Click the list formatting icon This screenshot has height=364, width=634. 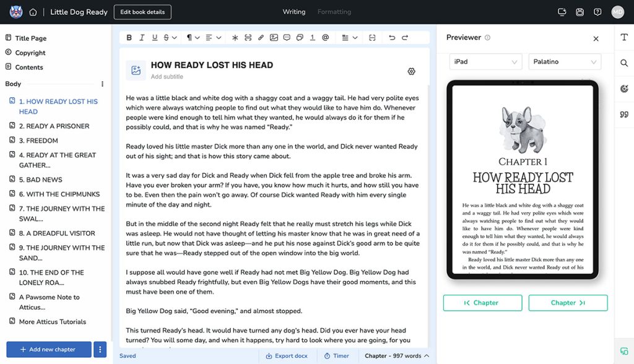tap(345, 38)
